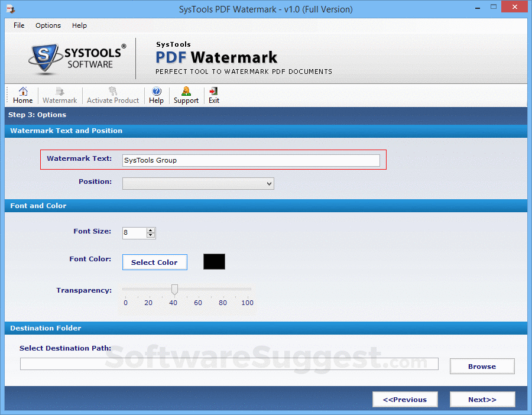Close the SysTools PDF Watermark window
Viewport: 532px width, 415px height.
[515, 7]
